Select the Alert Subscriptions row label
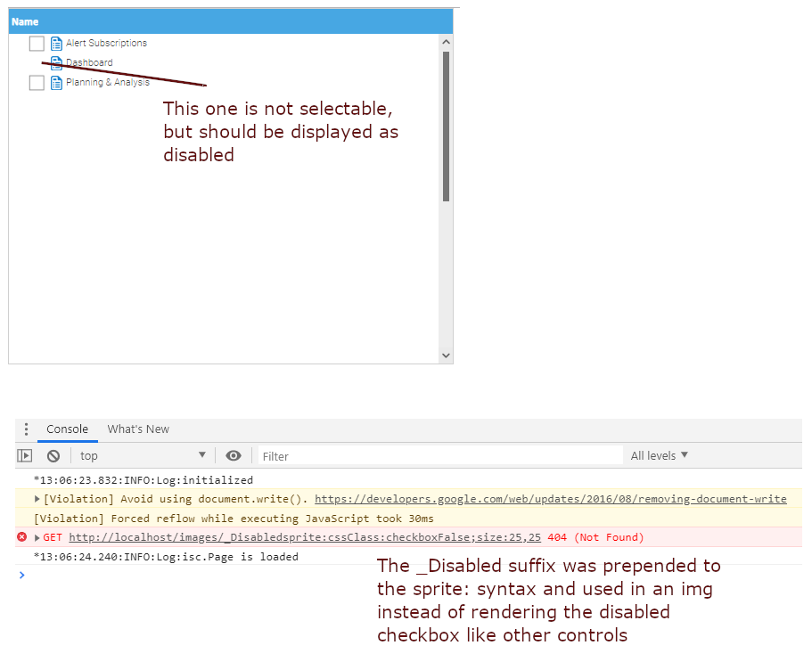The height and width of the screenshot is (670, 812). tap(107, 43)
